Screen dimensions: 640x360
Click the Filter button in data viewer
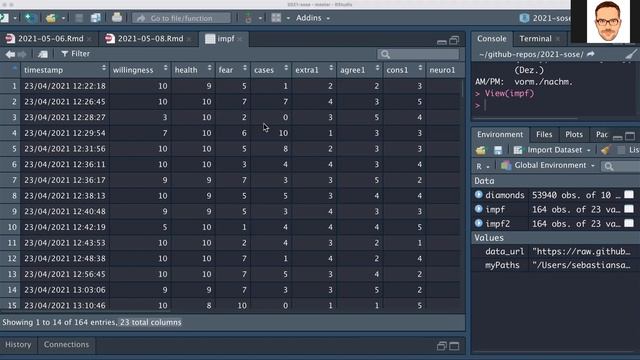point(75,54)
